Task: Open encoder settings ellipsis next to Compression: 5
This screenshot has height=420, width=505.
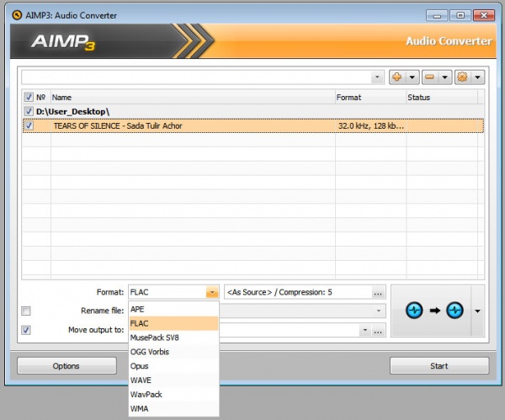Action: 378,292
